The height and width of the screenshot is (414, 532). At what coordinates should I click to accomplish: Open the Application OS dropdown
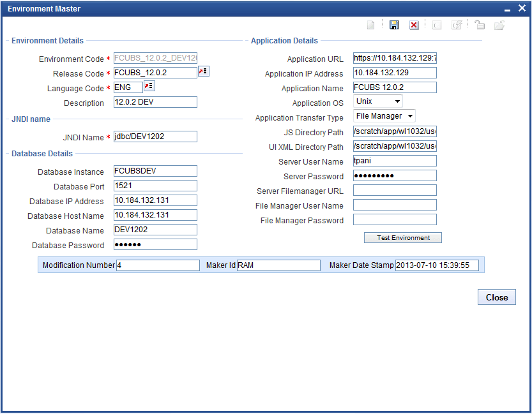coord(378,101)
